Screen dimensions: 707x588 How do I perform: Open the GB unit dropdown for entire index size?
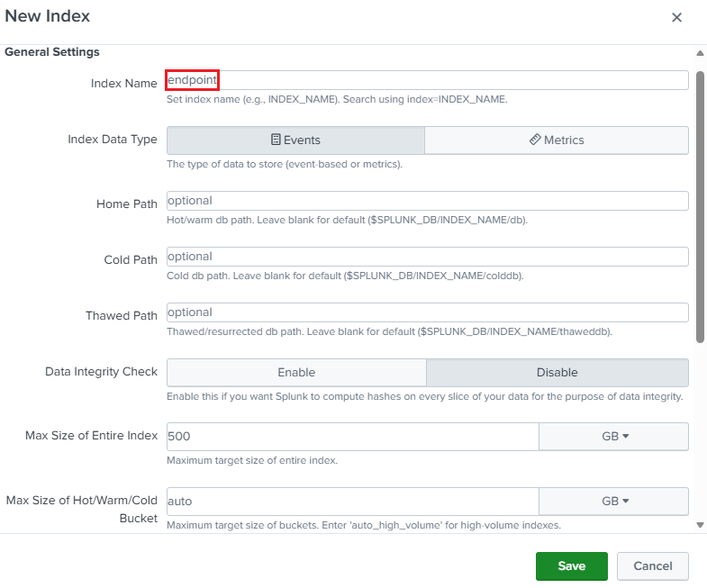(x=613, y=437)
